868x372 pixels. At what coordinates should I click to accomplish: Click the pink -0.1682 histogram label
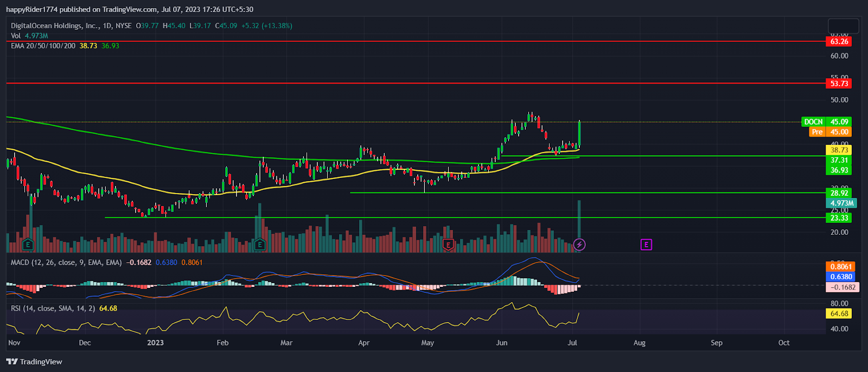[x=843, y=287]
